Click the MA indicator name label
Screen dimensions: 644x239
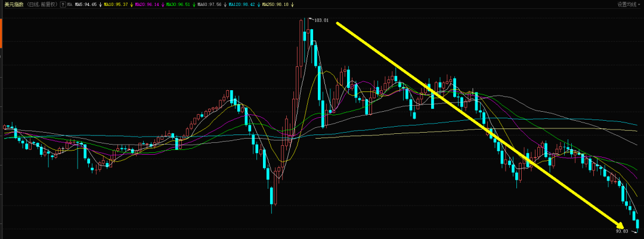(x=69, y=5)
